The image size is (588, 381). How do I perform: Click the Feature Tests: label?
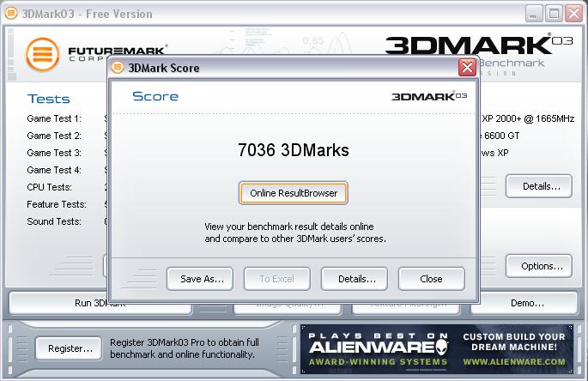point(57,204)
